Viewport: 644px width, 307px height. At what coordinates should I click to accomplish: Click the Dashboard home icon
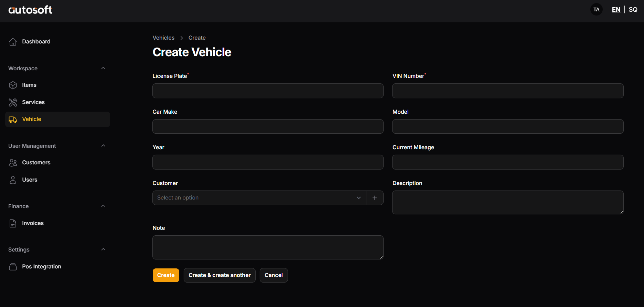pos(13,42)
